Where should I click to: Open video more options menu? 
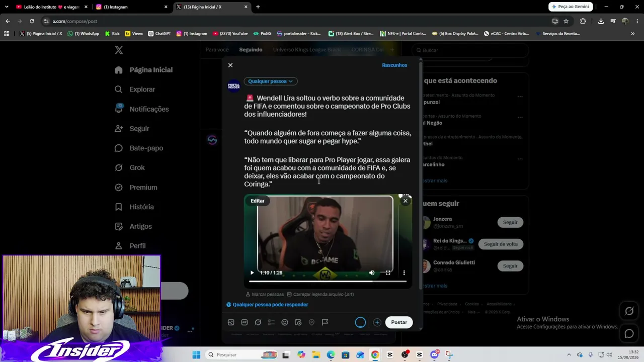coord(404,273)
